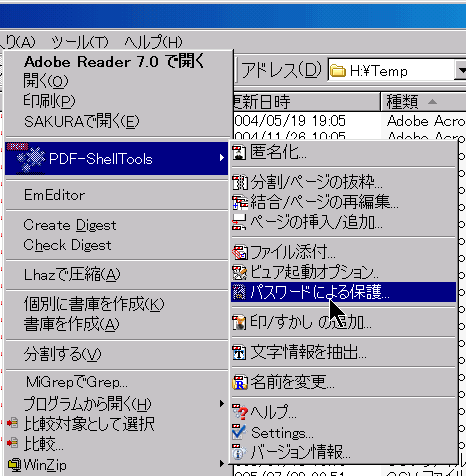The height and width of the screenshot is (476, 466).
Task: Open the ツール(T) menu
Action: (80, 42)
